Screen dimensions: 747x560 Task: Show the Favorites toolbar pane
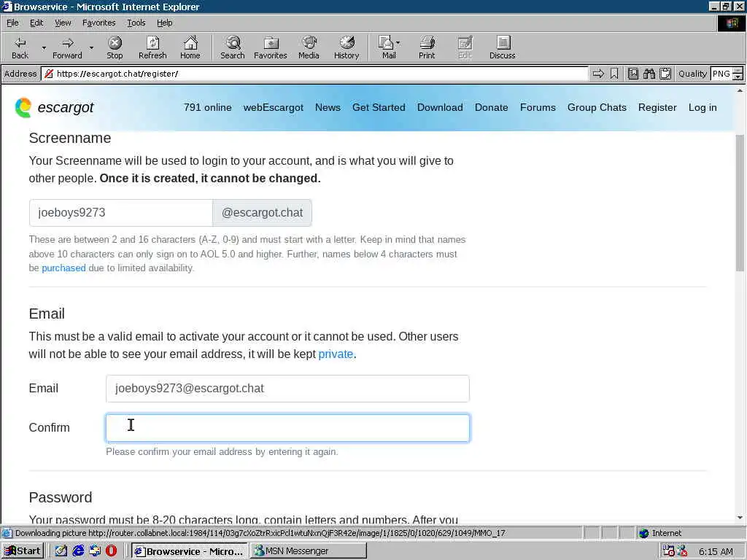(271, 47)
